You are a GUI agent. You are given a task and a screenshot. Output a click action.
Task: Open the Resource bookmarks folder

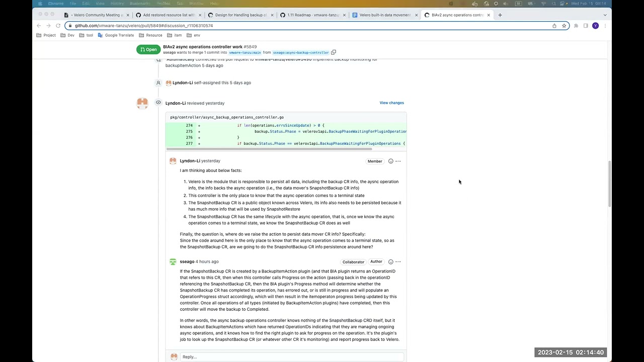point(150,35)
